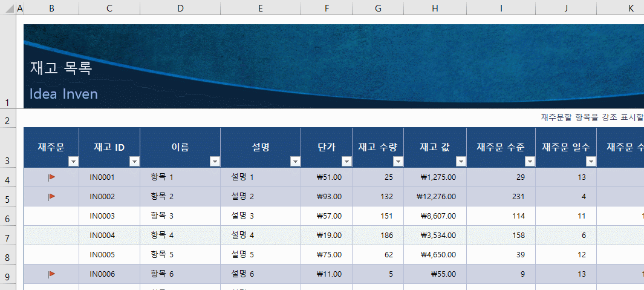This screenshot has height=290, width=644.
Task: Select column H header
Action: [435, 8]
